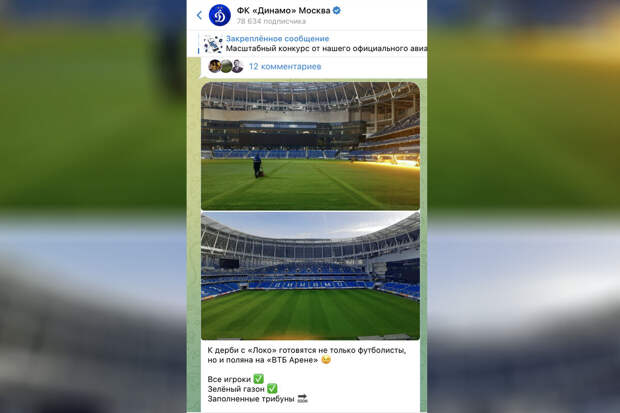
Task: Tap the third commenter's avatar
Action: tap(237, 66)
